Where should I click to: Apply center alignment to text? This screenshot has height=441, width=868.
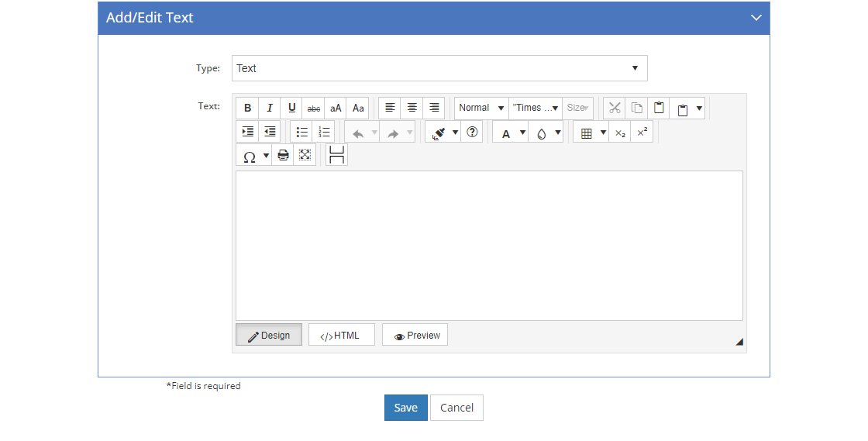(412, 108)
